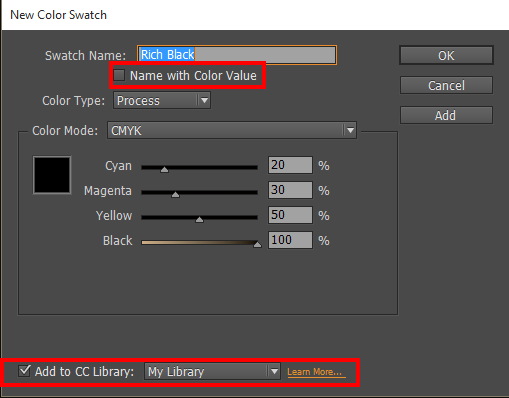Viewport: 509px width, 398px height.
Task: Click the Add button
Action: pos(446,115)
